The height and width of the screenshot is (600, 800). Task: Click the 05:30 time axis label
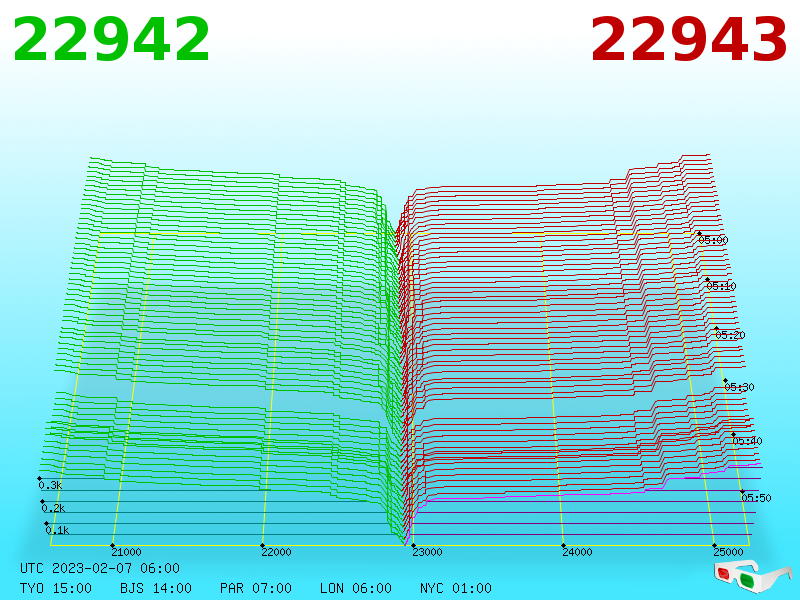tap(739, 387)
